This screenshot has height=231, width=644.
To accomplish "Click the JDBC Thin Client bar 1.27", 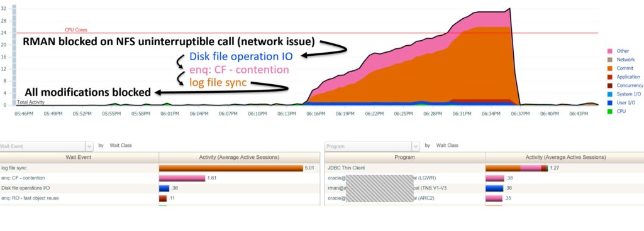I will point(517,168).
